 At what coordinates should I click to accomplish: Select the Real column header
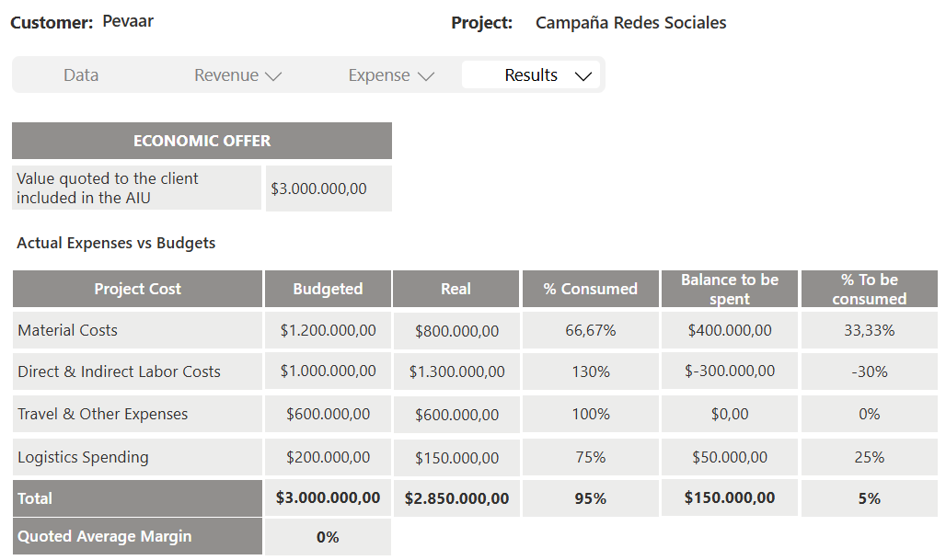coord(456,289)
